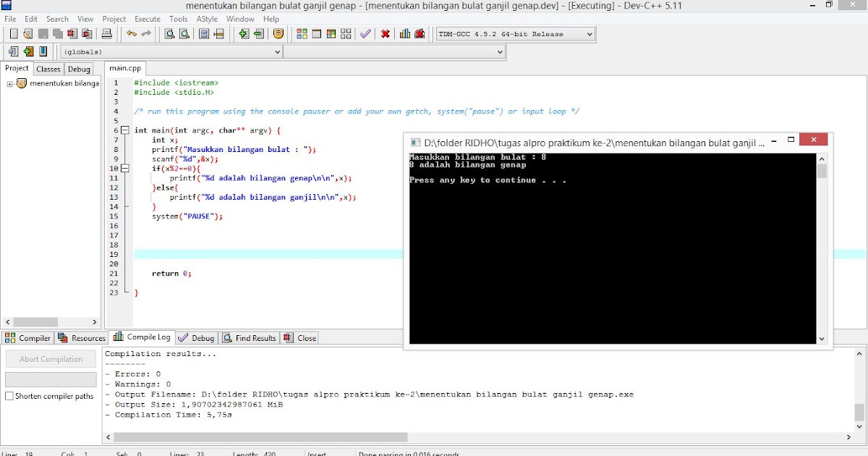This screenshot has width=868, height=456.
Task: Click the Undo arrow icon
Action: coord(131,34)
